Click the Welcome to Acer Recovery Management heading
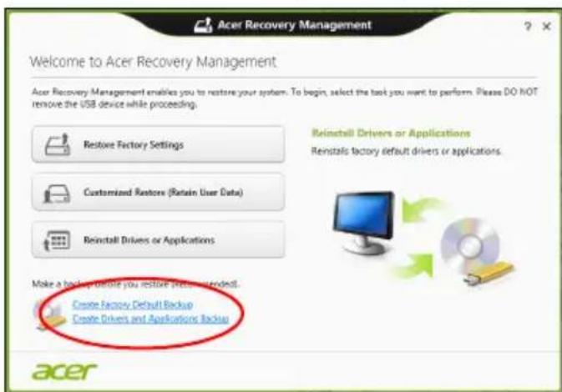 point(153,62)
